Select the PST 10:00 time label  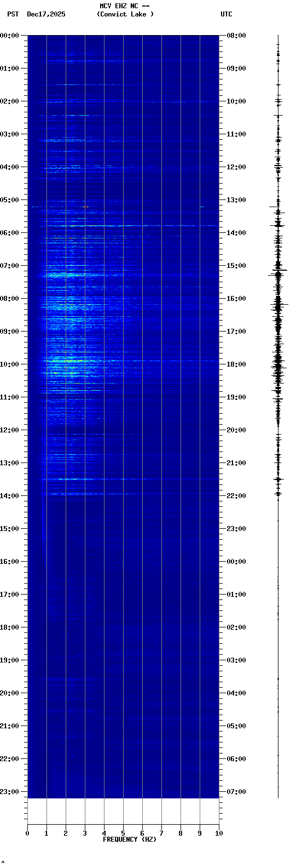point(10,364)
